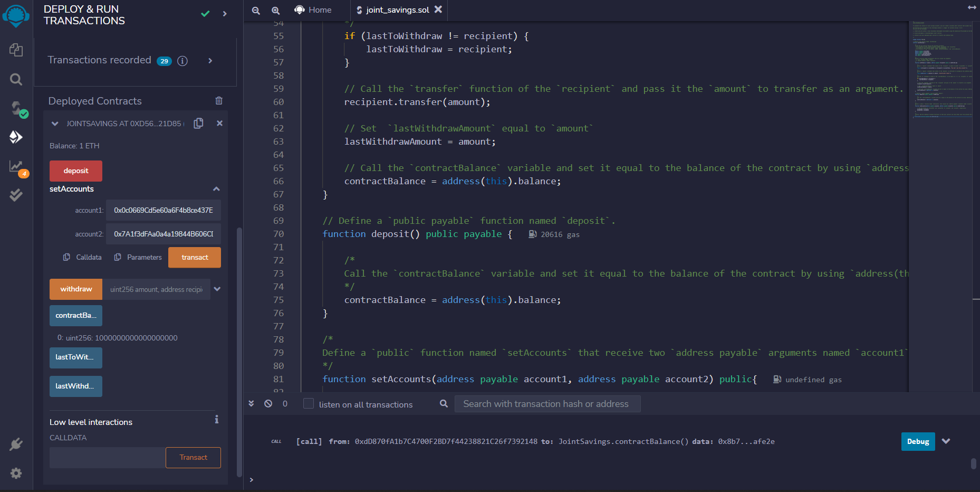Select the joint_savings.sol tab
Screen dimensions: 980x492
(397, 10)
